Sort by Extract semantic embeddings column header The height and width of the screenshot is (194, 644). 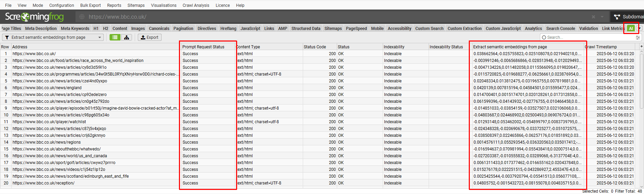pyautogui.click(x=528, y=47)
